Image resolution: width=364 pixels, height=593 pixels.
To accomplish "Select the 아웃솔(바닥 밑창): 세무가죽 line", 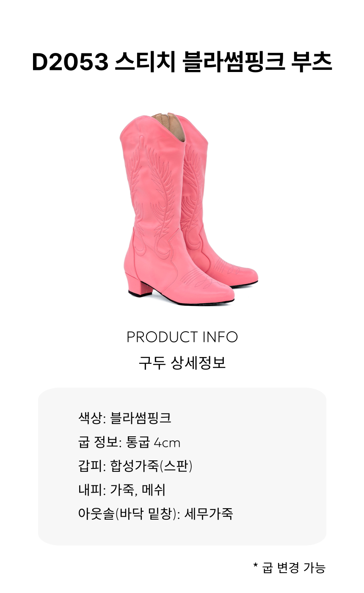I will tap(155, 514).
